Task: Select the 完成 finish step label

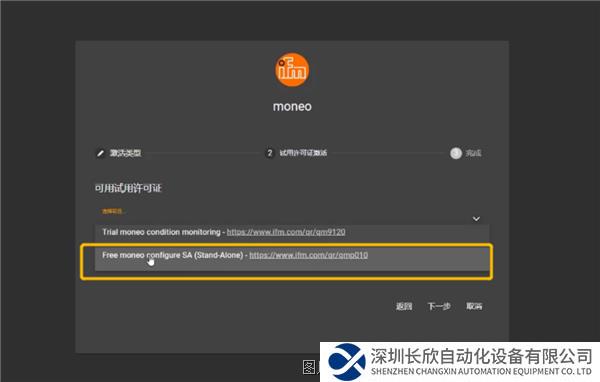Action: [473, 153]
